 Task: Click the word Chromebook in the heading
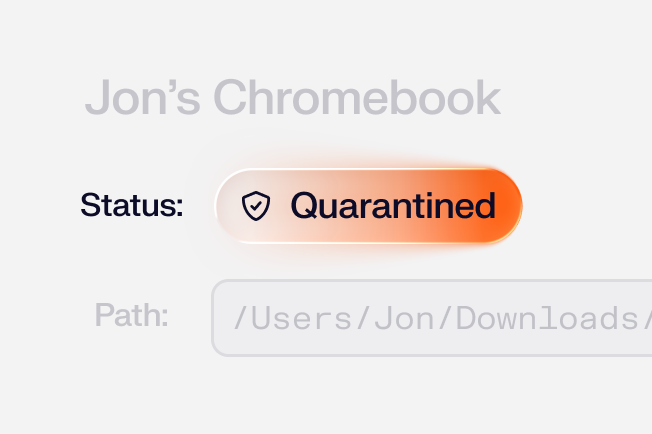click(356, 98)
